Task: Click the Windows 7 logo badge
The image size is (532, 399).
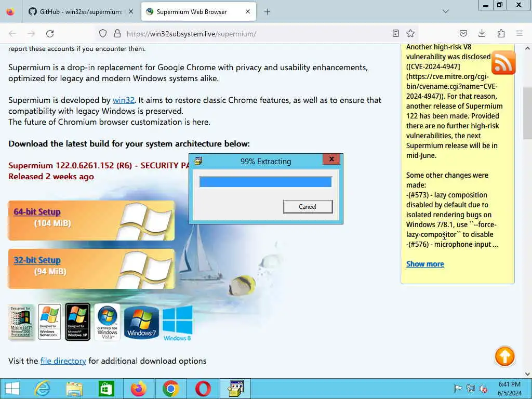Action: [141, 322]
